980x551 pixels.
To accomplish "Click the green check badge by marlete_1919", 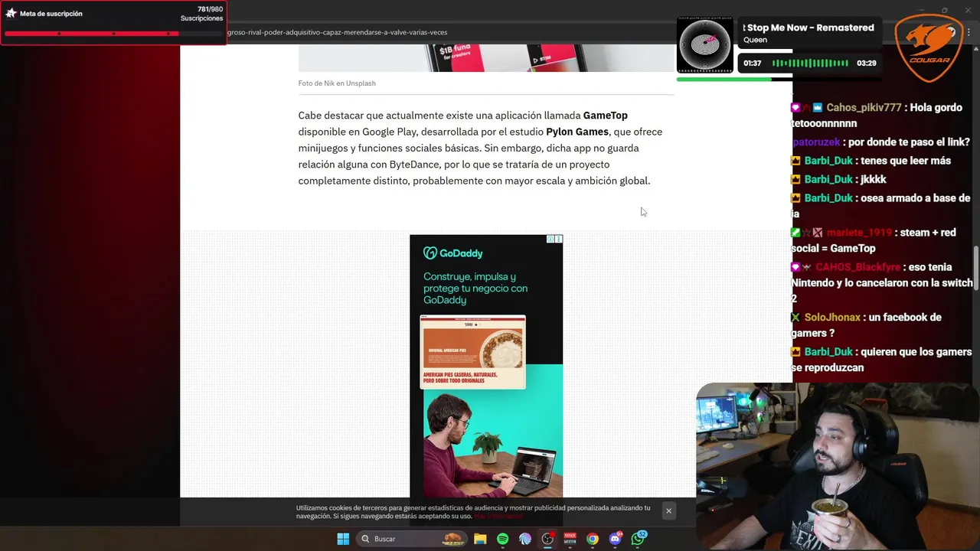I will tap(796, 233).
